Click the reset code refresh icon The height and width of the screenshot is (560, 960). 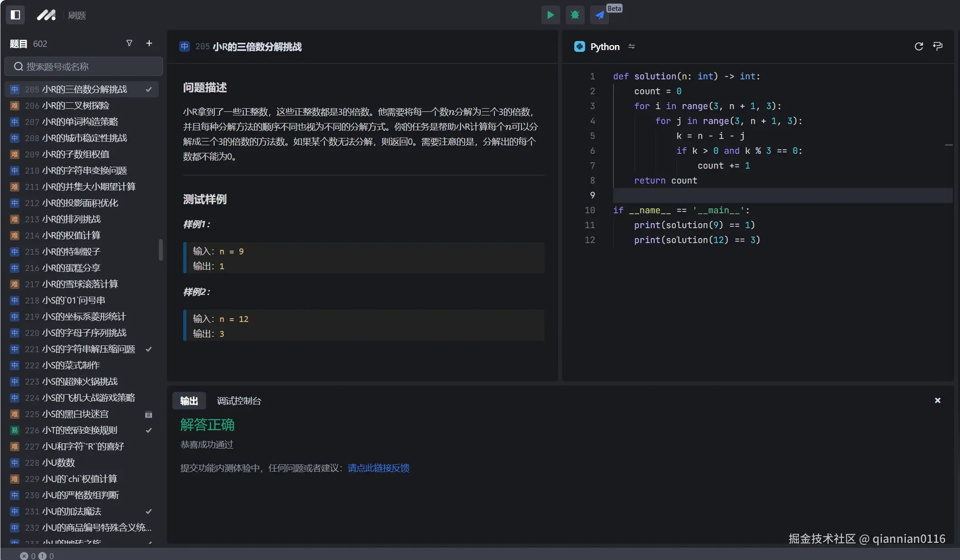[x=918, y=46]
